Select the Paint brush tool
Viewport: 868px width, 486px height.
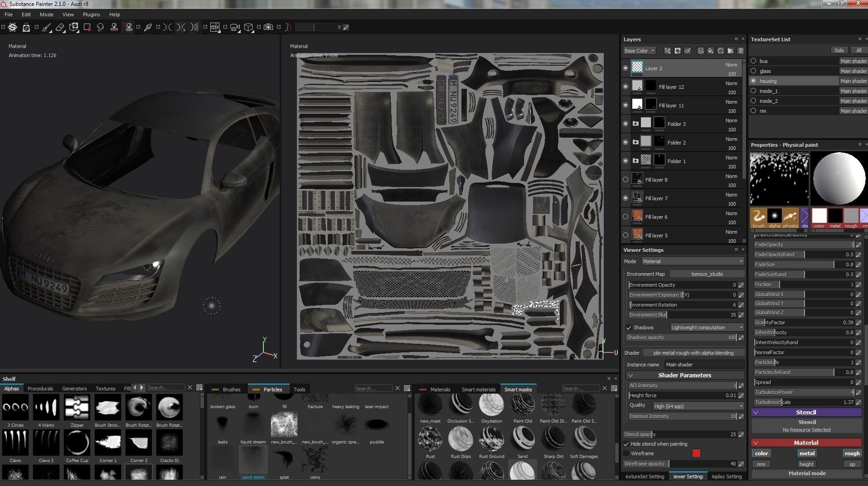[47, 28]
